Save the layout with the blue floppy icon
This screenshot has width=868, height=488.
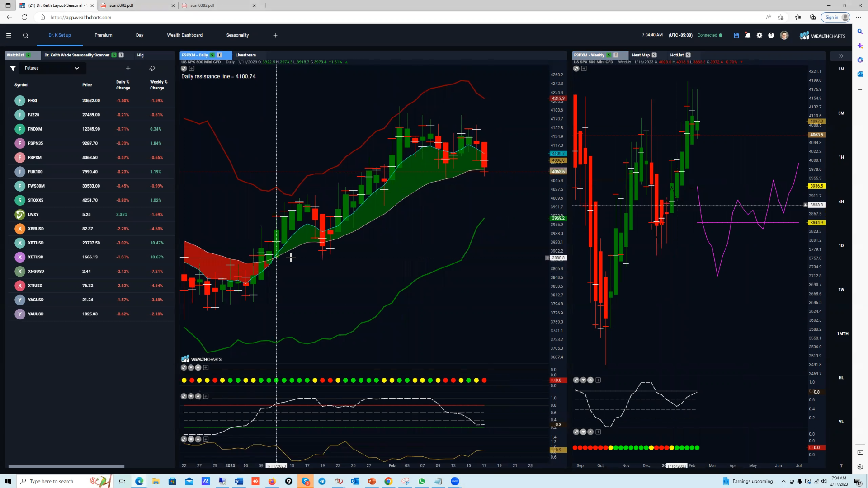pyautogui.click(x=736, y=35)
